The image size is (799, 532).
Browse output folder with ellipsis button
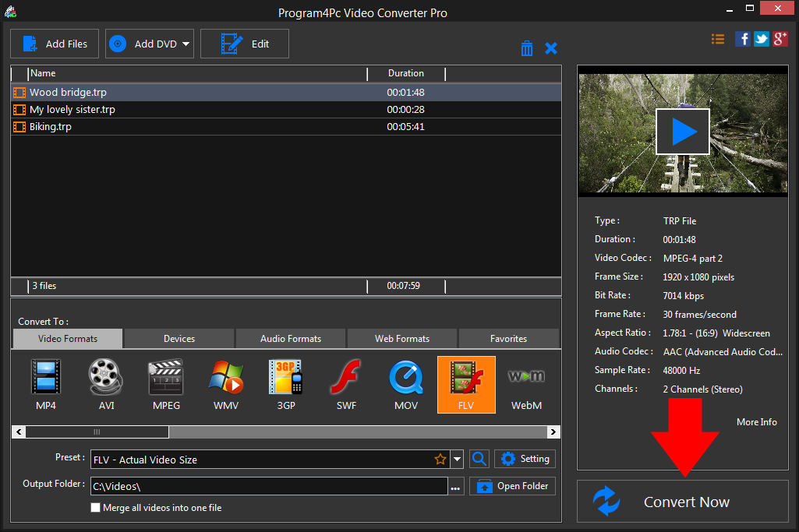click(x=456, y=485)
